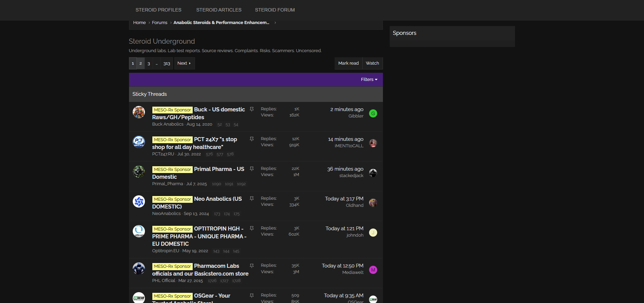
Task: Click Mediawelt's magenta M avatar
Action: coord(373,270)
